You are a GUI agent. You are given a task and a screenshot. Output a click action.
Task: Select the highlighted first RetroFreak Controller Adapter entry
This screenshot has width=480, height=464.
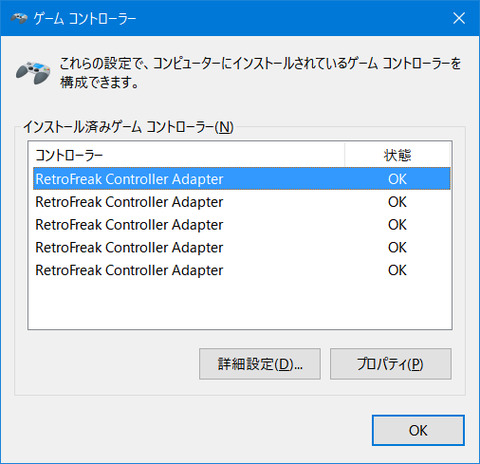(x=242, y=179)
